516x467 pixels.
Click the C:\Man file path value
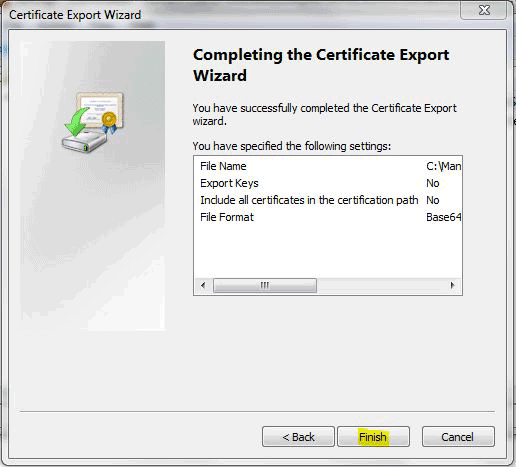443,166
